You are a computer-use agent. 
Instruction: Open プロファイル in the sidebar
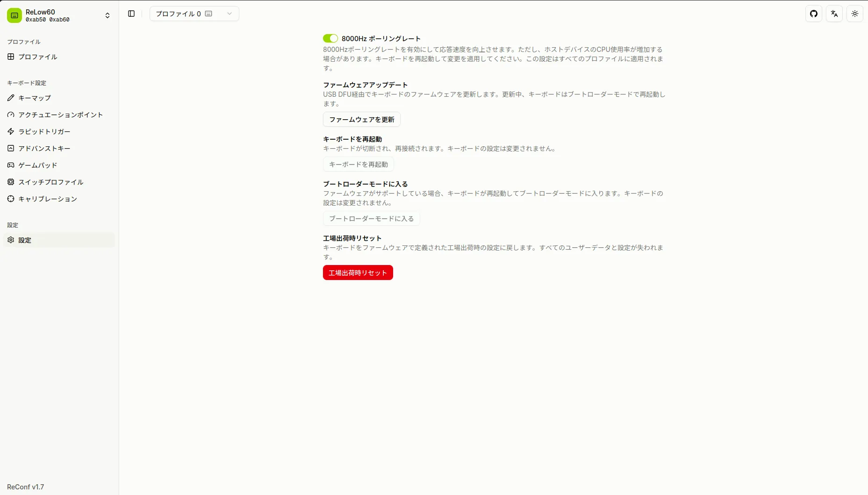coord(59,57)
